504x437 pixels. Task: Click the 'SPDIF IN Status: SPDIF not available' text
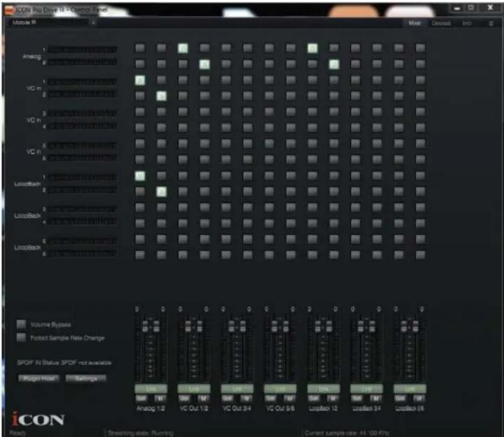tap(64, 362)
